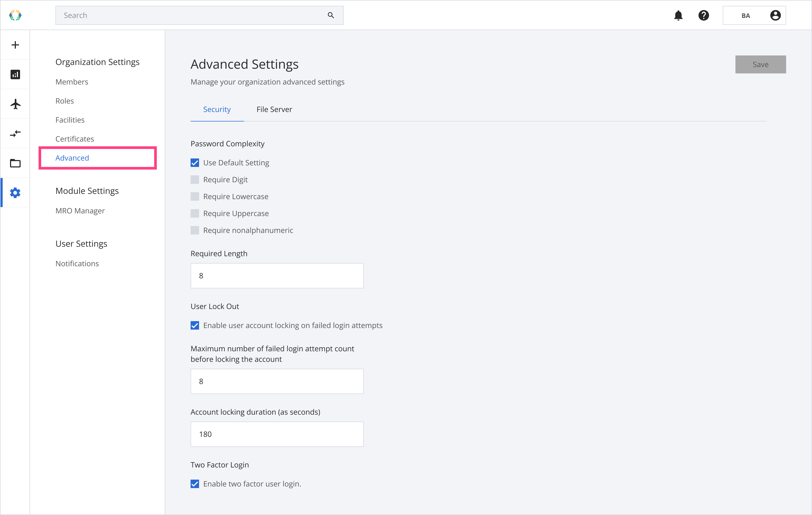The height and width of the screenshot is (515, 812).
Task: Check the Require Uppercase checkbox
Action: 195,213
